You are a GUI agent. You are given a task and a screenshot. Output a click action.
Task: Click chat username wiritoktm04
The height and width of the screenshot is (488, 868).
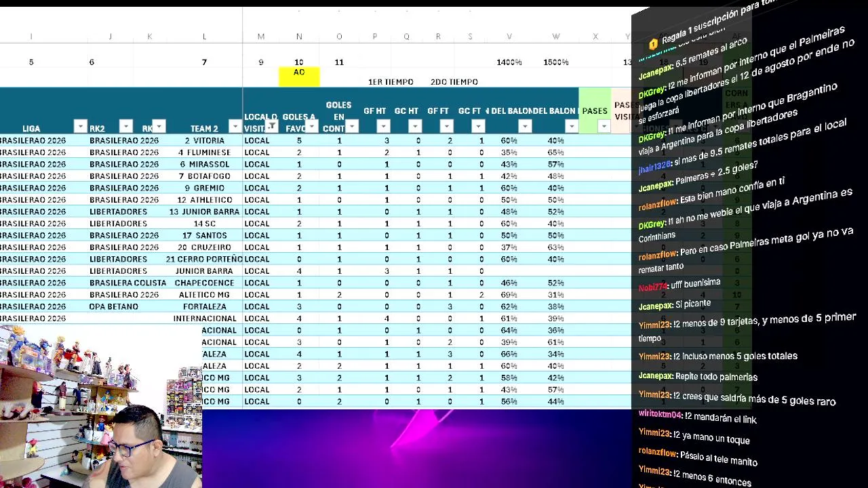click(x=660, y=414)
